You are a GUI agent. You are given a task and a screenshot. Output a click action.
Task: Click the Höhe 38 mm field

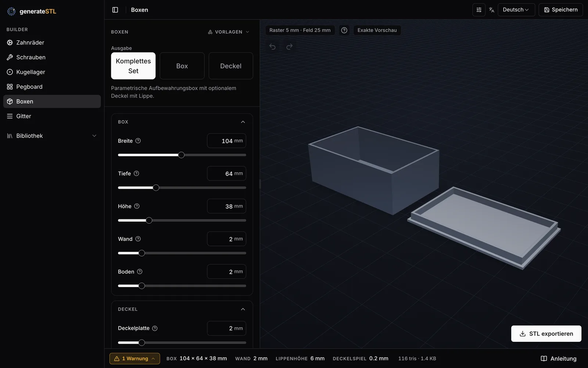pyautogui.click(x=226, y=206)
